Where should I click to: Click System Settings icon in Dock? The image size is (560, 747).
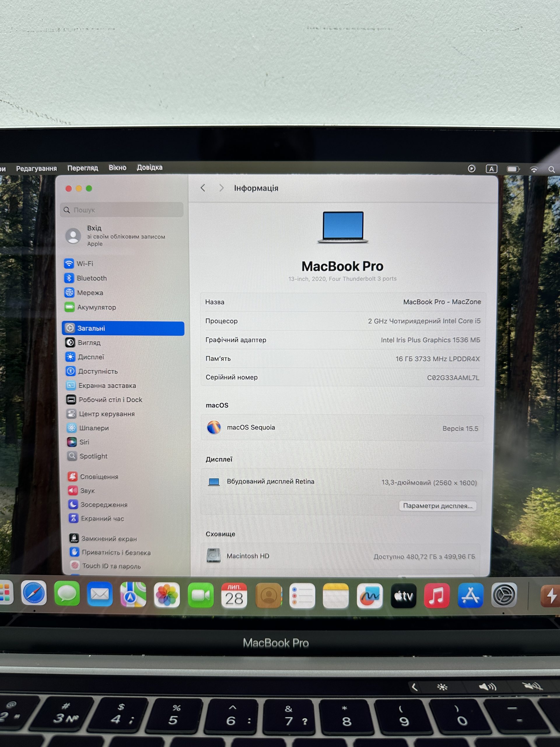(504, 595)
